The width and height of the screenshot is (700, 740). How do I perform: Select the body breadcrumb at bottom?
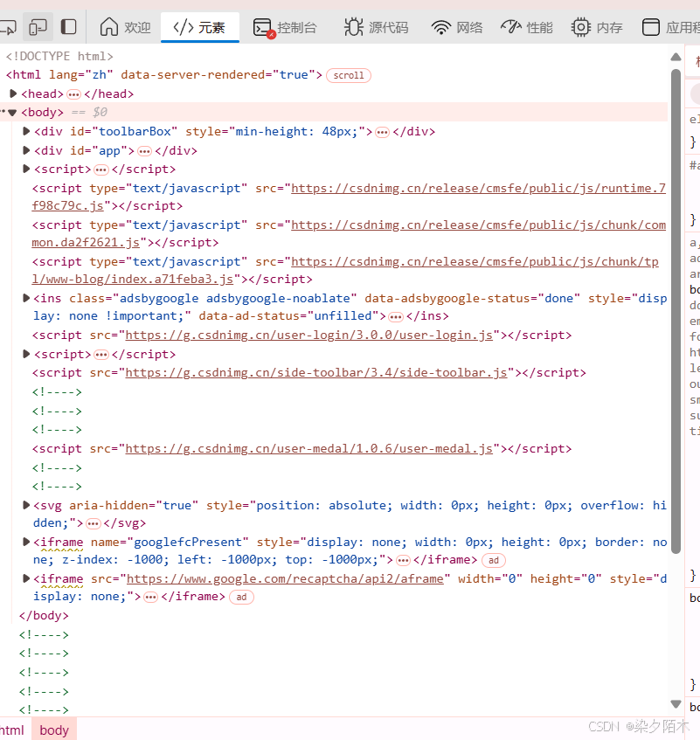click(54, 730)
